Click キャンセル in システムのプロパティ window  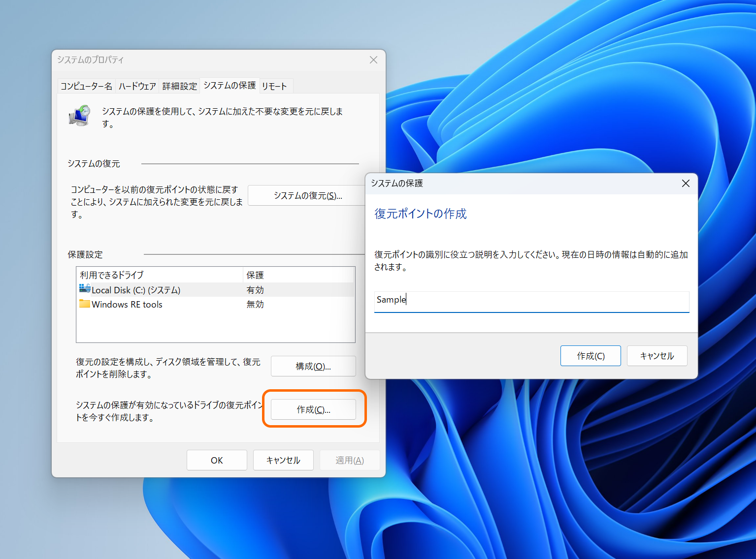click(283, 460)
